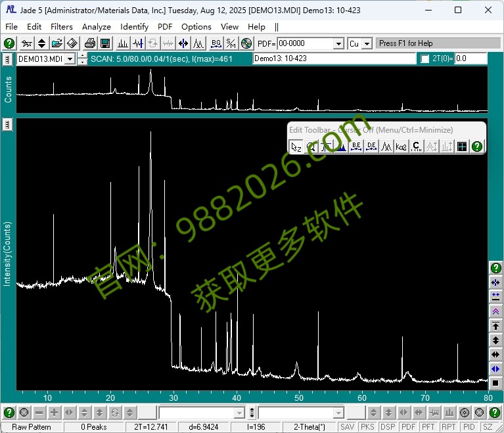Image resolution: width=504 pixels, height=433 pixels.
Task: Select the zoom magnifier in Edit Toolbar
Action: [x=311, y=147]
